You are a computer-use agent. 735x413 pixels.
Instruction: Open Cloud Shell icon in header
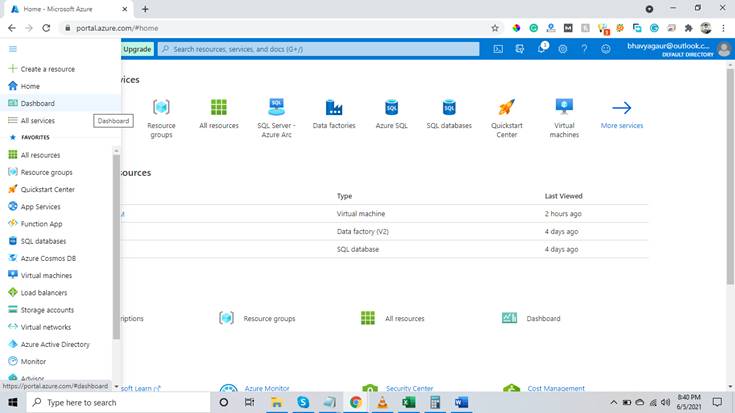click(498, 49)
